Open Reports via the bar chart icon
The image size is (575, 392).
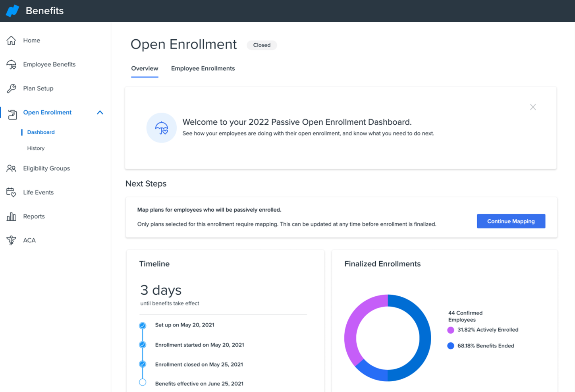tap(11, 216)
